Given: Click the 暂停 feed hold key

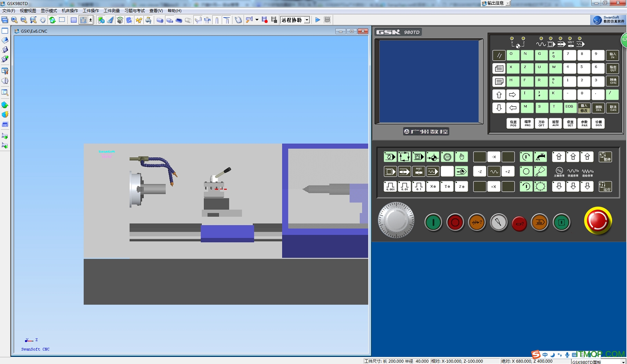Looking at the screenshot, I should point(605,157).
